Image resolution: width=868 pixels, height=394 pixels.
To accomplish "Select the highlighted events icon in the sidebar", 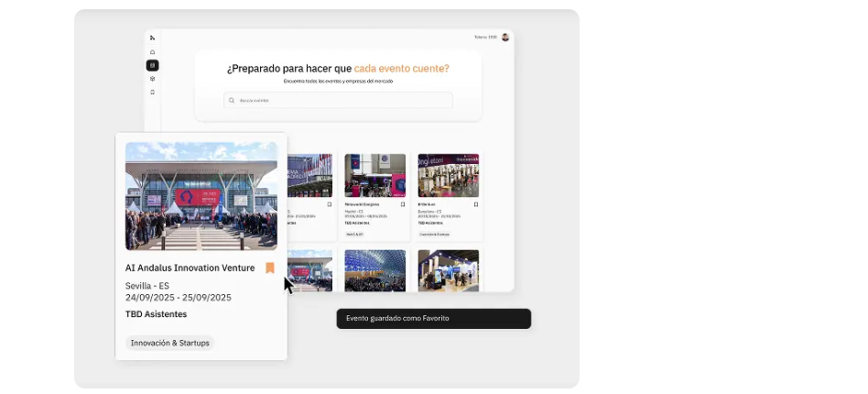I will click(x=152, y=65).
